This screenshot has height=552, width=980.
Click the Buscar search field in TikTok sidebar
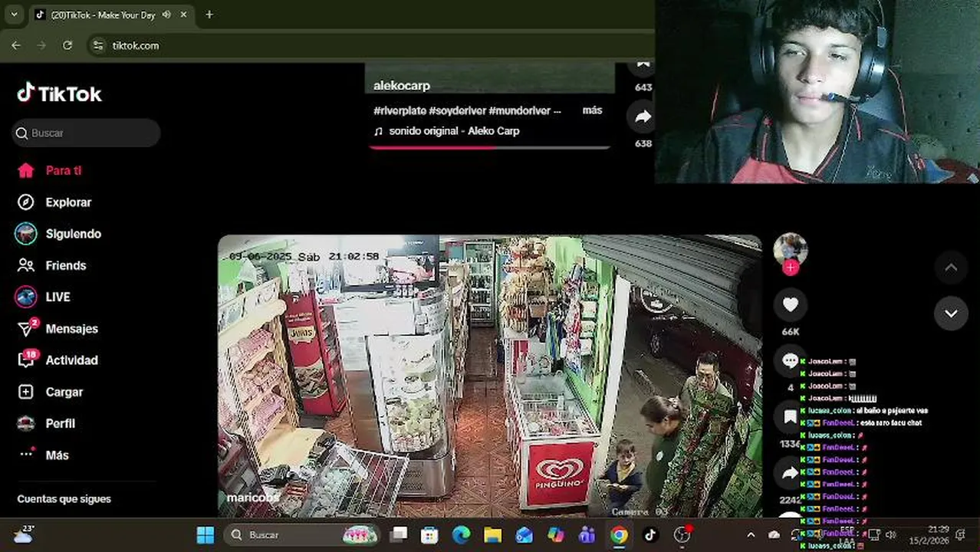(86, 133)
